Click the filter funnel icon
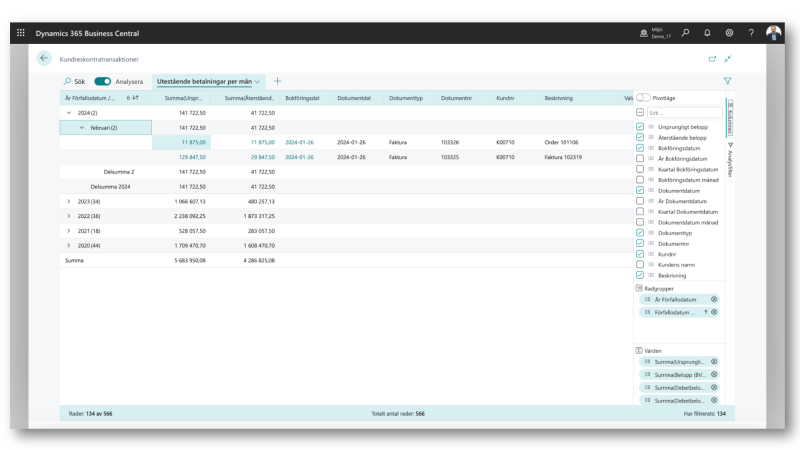Image resolution: width=800 pixels, height=450 pixels. (x=727, y=81)
